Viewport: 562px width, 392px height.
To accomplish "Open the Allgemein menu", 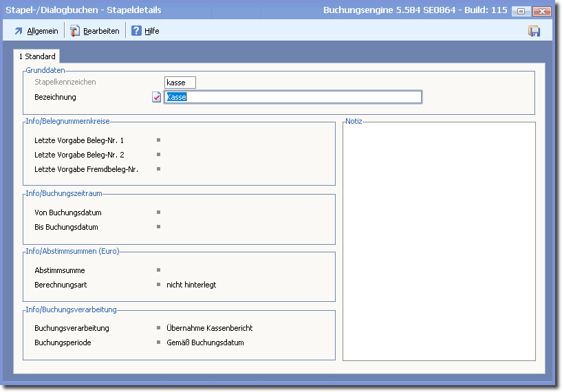I will point(42,31).
